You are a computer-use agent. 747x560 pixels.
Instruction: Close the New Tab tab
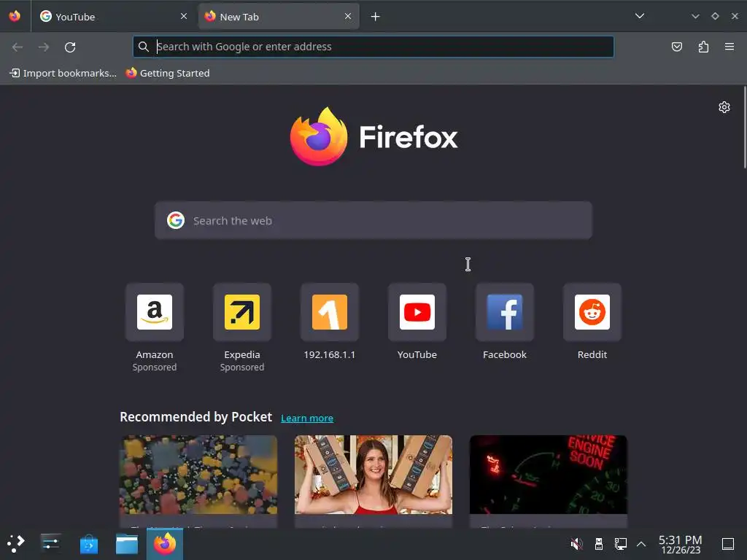pyautogui.click(x=348, y=16)
